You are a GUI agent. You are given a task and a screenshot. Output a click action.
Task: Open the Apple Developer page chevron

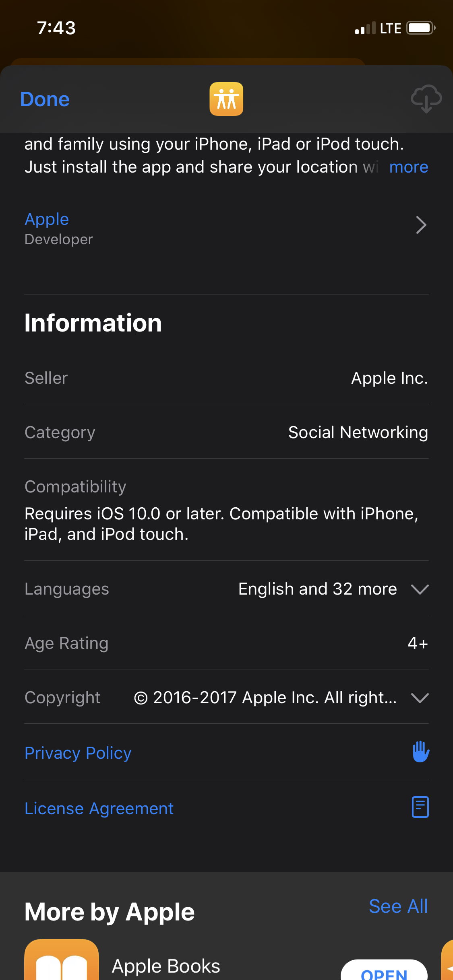coord(421,225)
